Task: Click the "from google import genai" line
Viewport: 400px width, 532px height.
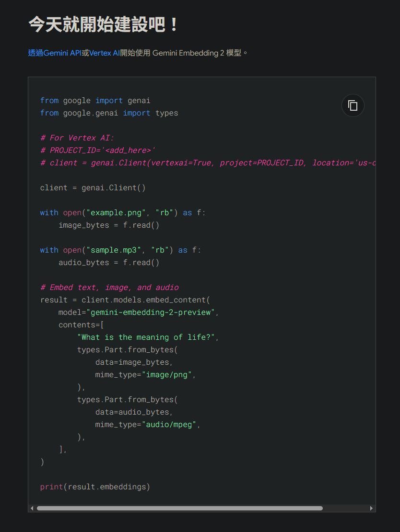Action: 95,101
